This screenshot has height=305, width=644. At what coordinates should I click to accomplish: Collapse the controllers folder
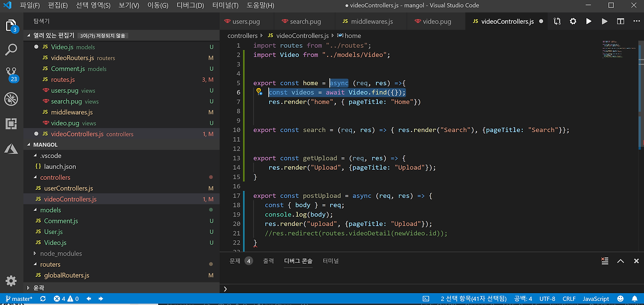coord(55,177)
